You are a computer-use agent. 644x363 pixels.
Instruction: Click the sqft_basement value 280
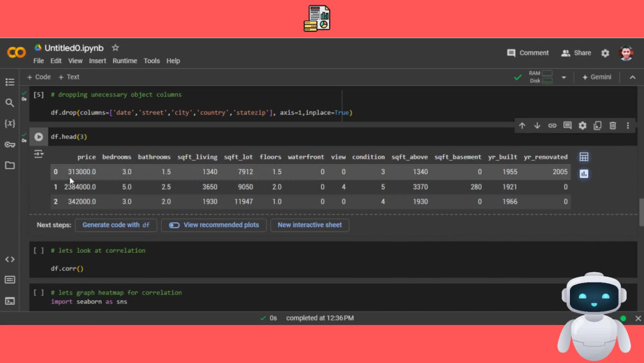tap(476, 186)
